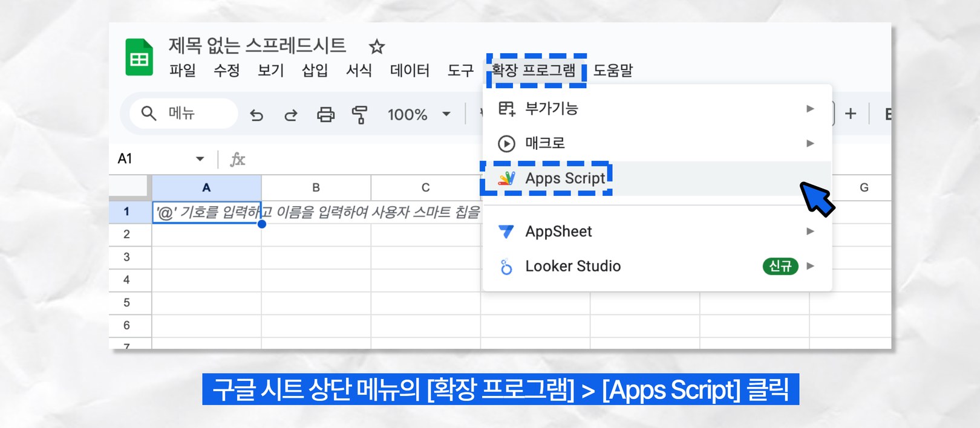Open the 파일 menu
The height and width of the screenshot is (428, 980).
[x=182, y=71]
